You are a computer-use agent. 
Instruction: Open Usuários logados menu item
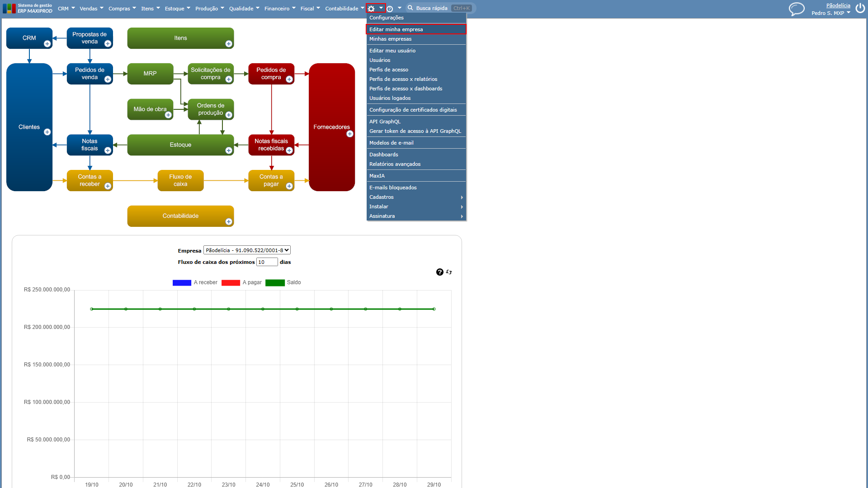tap(416, 98)
